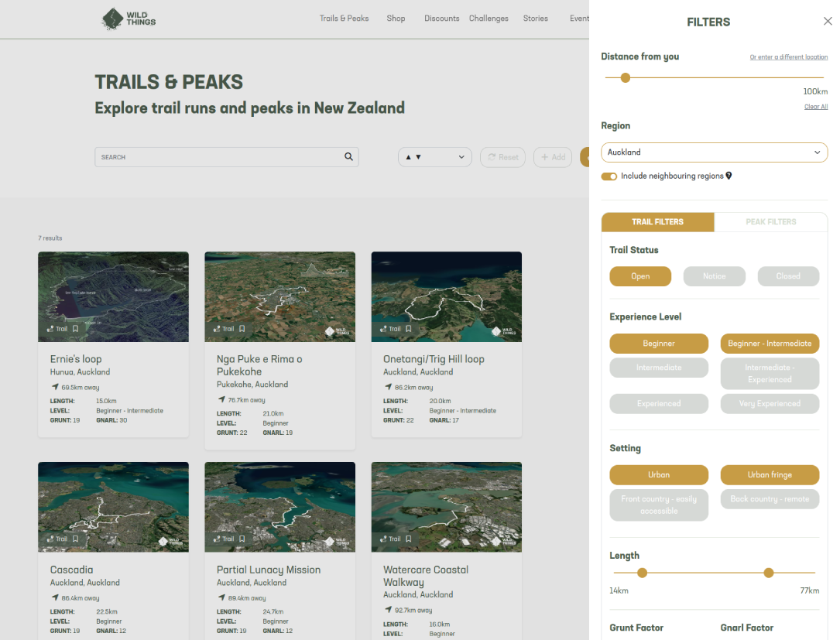Enable the Experienced level filter
The width and height of the screenshot is (840, 640).
tap(659, 404)
